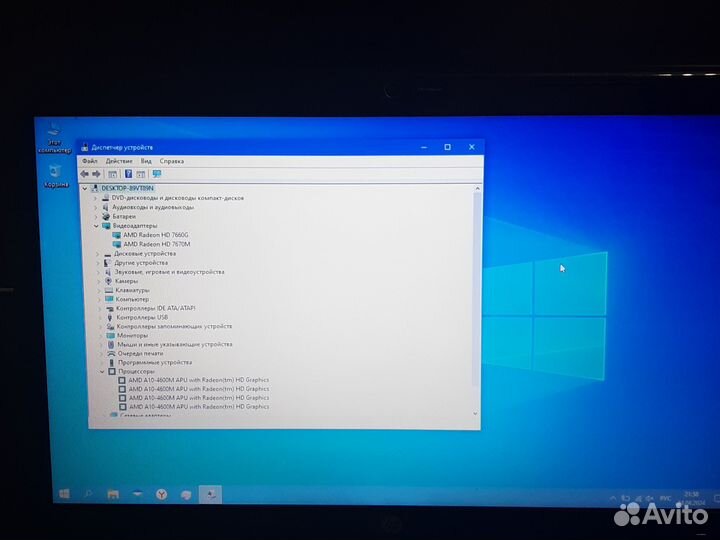Viewport: 720px width, 540px height.
Task: Select the Процессоры chip icon
Action: [112, 371]
